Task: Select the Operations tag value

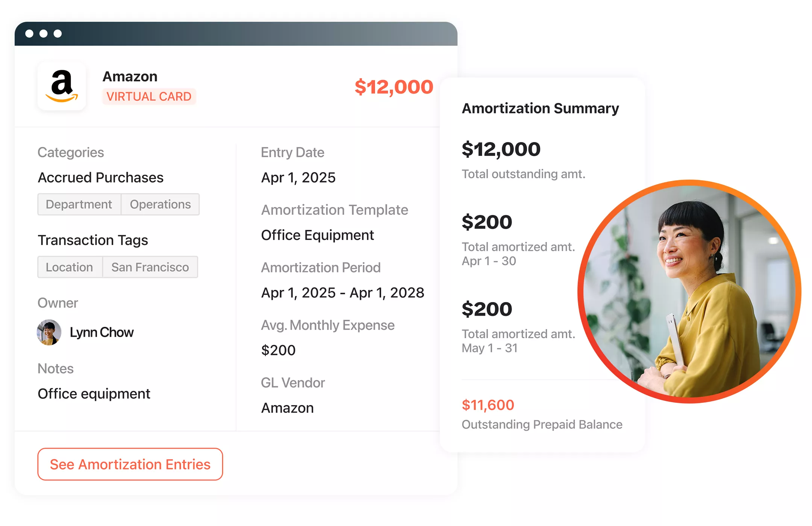Action: [x=161, y=204]
